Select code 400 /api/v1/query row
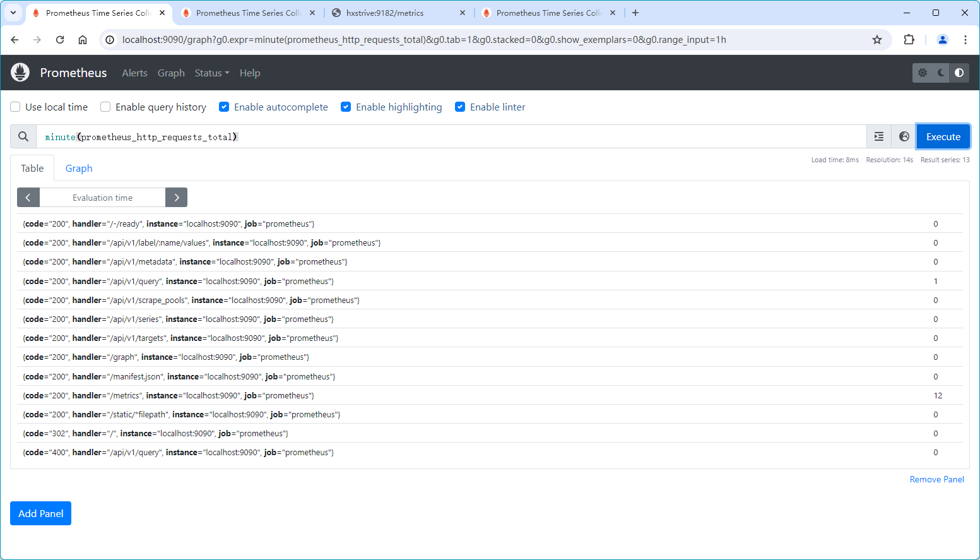 [490, 452]
